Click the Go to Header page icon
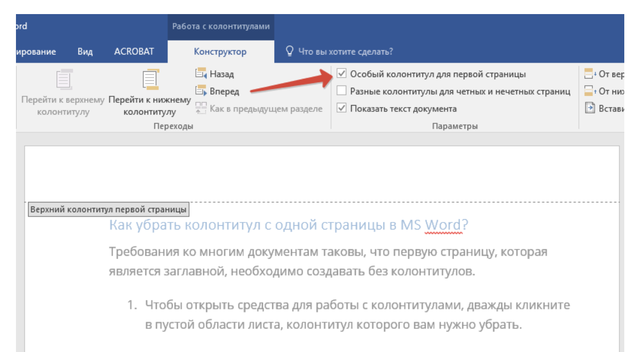This screenshot has height=352, width=644. [64, 79]
